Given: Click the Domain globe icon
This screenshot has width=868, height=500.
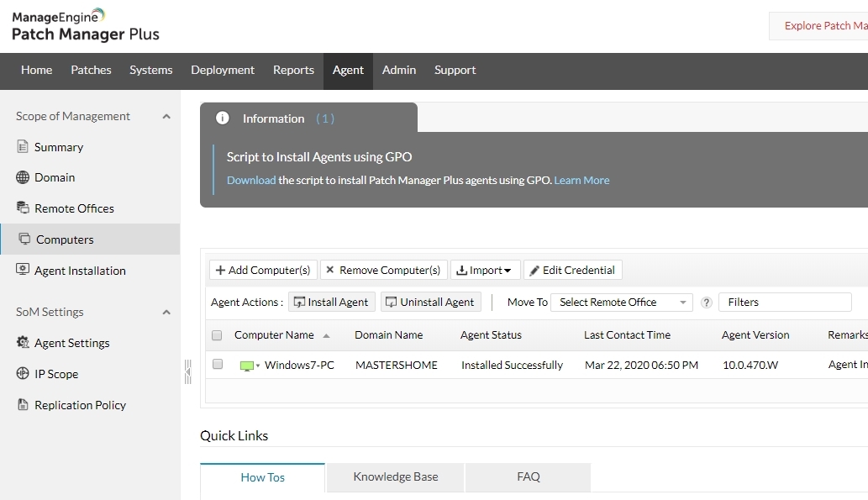Looking at the screenshot, I should click(x=23, y=177).
